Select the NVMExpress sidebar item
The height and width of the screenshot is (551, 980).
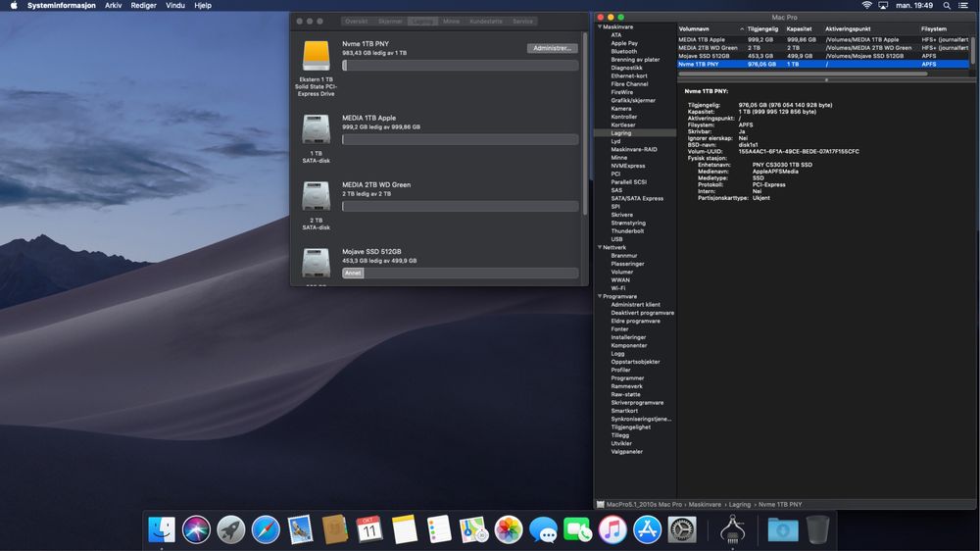coord(627,166)
